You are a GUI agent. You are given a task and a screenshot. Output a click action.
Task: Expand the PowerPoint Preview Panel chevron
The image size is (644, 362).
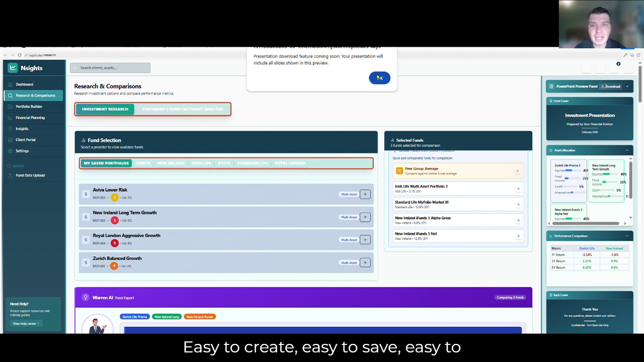tap(627, 86)
